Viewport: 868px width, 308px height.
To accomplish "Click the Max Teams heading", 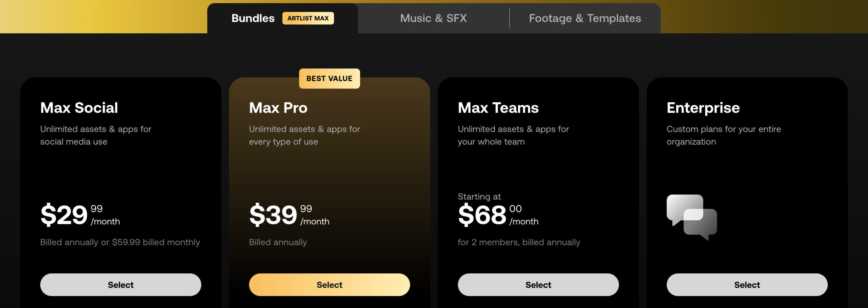I will [498, 108].
